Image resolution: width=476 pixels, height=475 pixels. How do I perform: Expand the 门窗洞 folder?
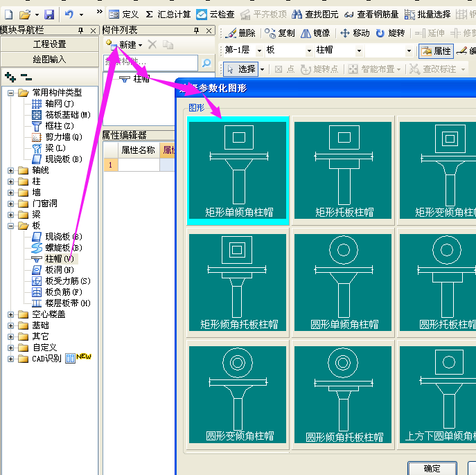(10, 204)
